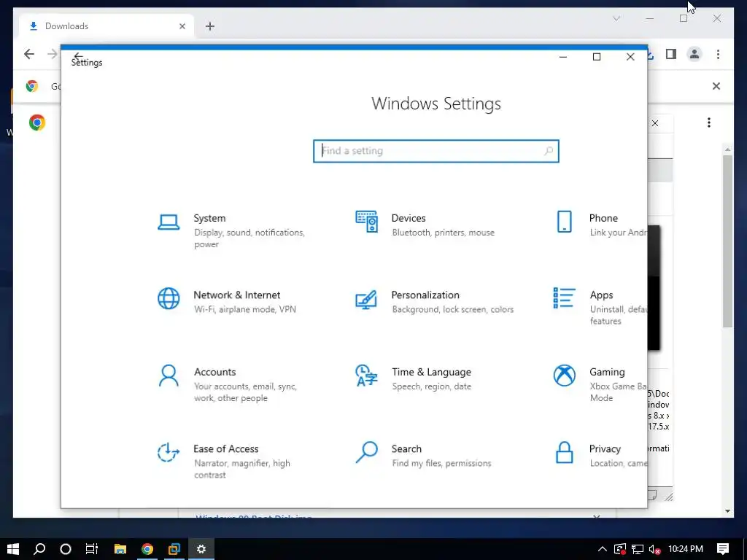The width and height of the screenshot is (747, 560).
Task: Open the Ease of Access heading
Action: (226, 448)
